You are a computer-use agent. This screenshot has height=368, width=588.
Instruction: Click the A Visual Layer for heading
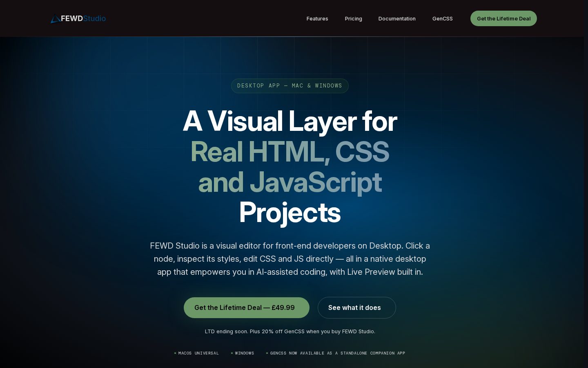click(290, 121)
